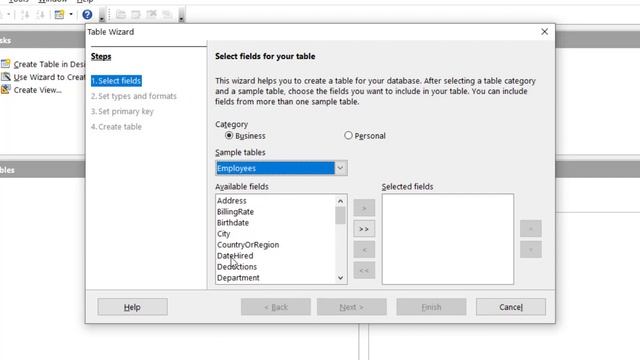Image resolution: width=640 pixels, height=360 pixels.
Task: Add all fields with >> button
Action: click(x=364, y=229)
